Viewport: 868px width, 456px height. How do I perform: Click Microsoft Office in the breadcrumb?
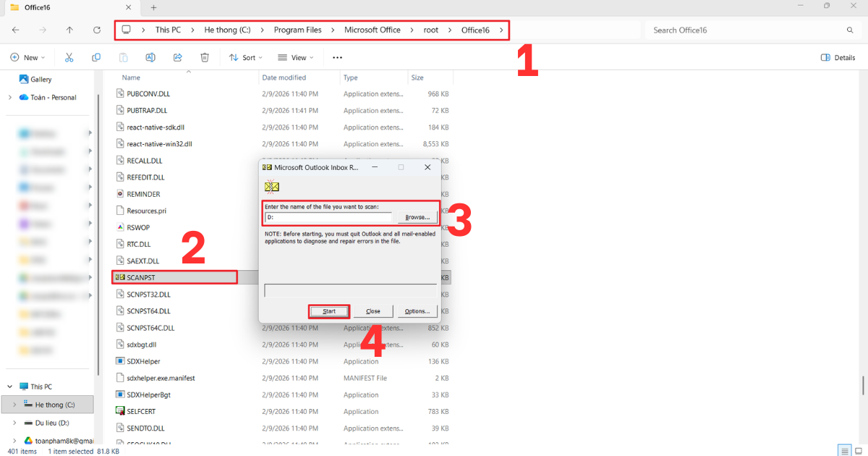tap(373, 30)
